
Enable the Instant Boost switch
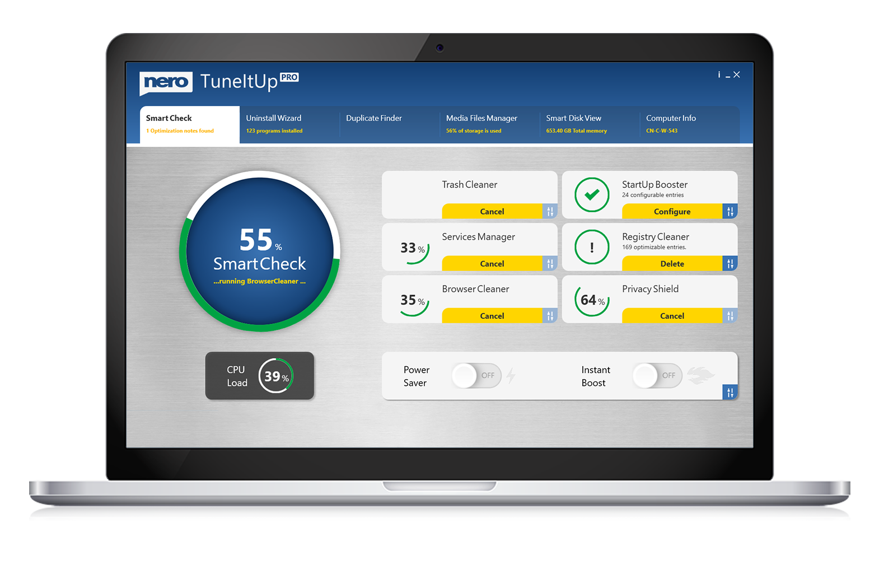pos(658,375)
